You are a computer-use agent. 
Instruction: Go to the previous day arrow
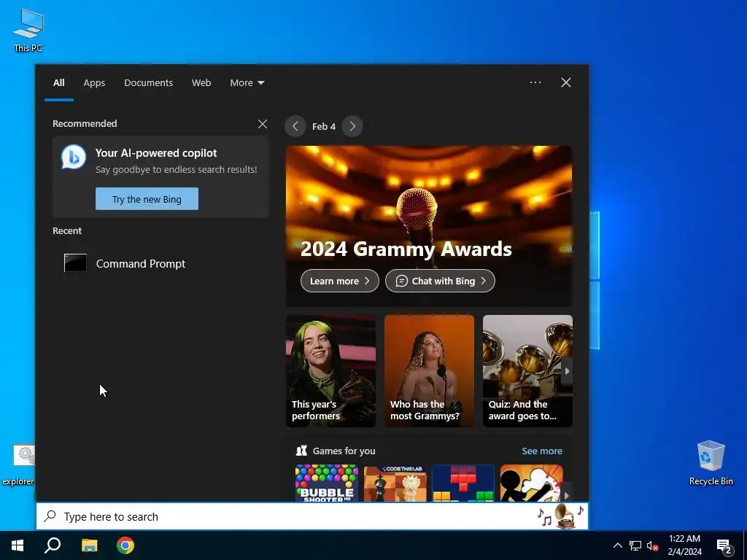coord(295,126)
